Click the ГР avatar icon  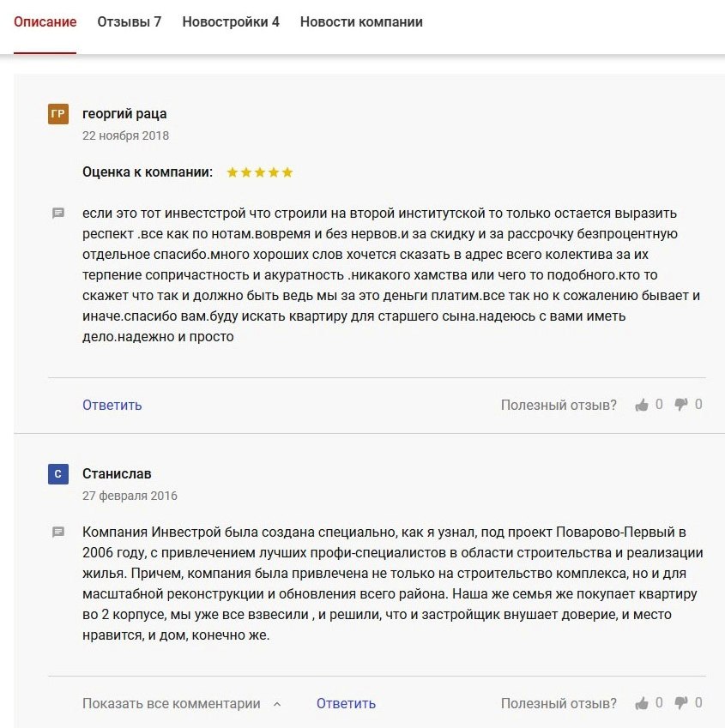58,114
